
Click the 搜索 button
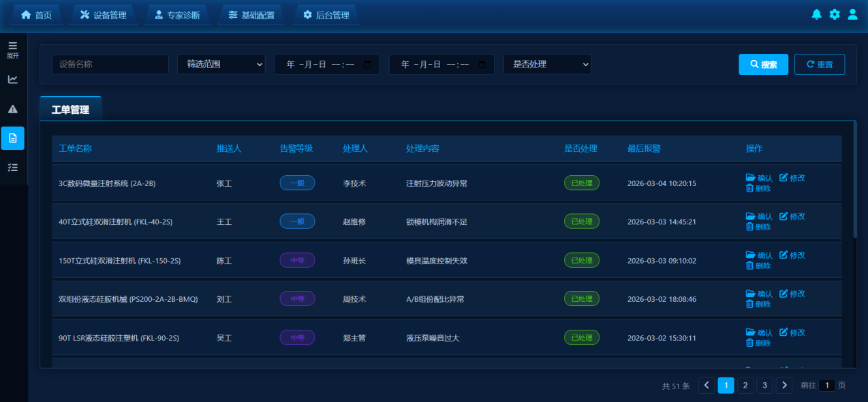point(763,64)
